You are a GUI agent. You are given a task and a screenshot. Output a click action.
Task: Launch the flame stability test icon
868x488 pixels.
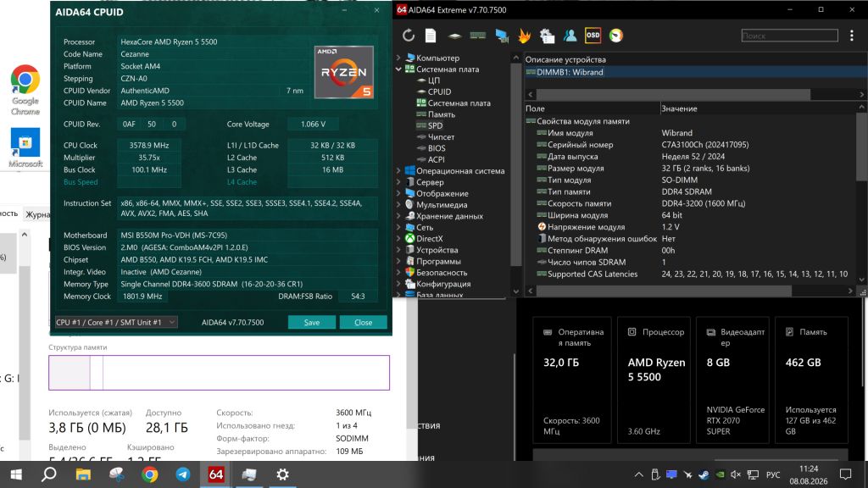click(524, 36)
